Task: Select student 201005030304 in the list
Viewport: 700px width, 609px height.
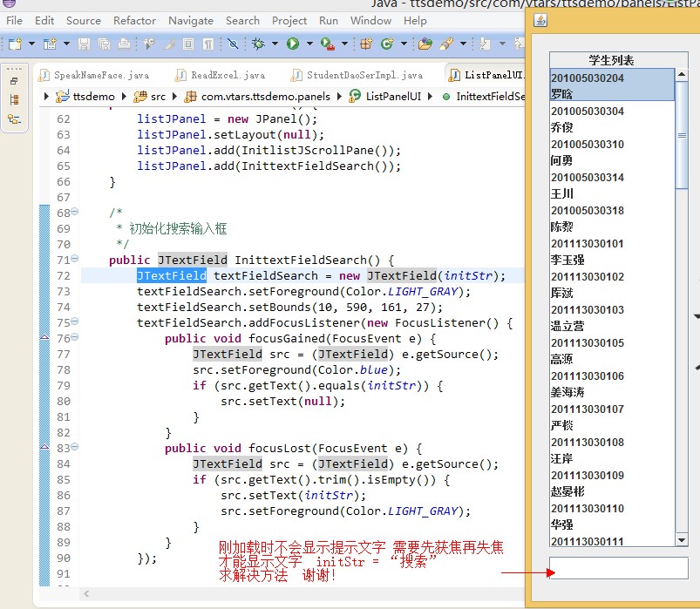Action: pos(588,112)
